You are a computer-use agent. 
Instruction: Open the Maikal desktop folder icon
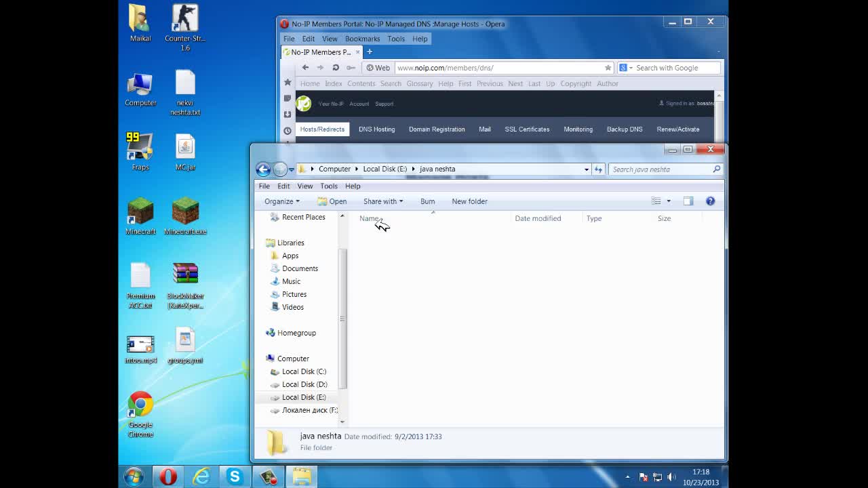140,24
